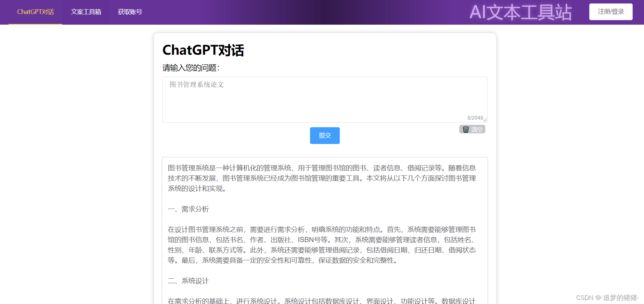Click the 二、系统设计 heading in response

(x=188, y=281)
